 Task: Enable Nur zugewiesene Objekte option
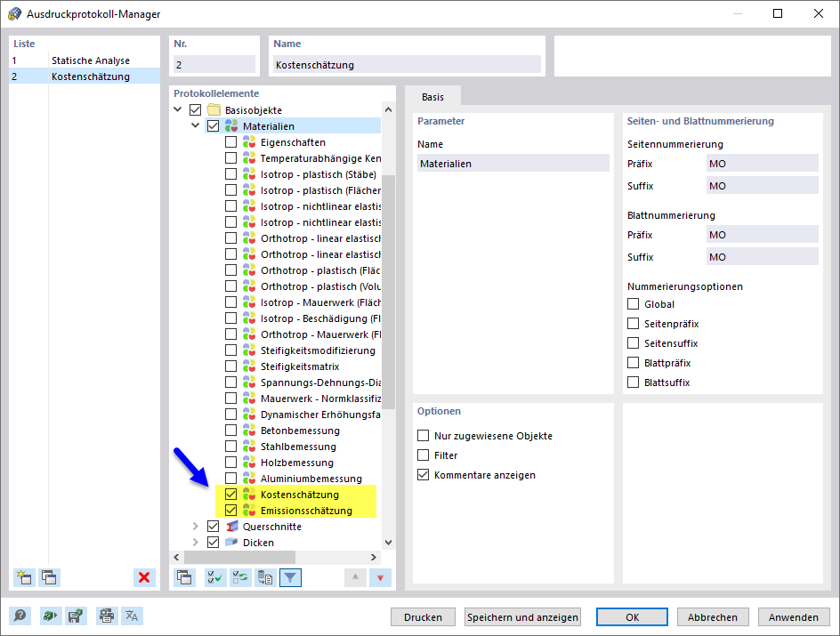pos(424,435)
